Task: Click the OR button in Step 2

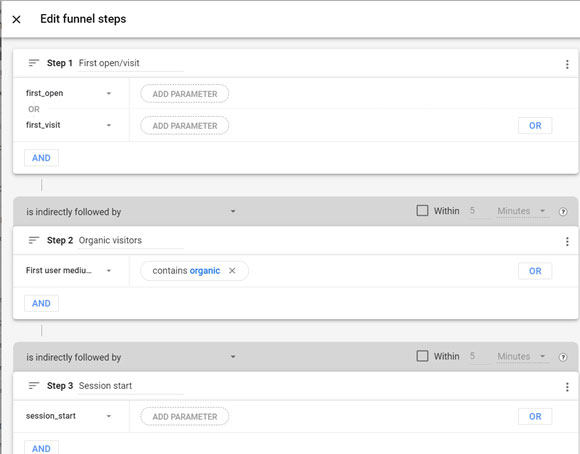Action: coord(535,271)
